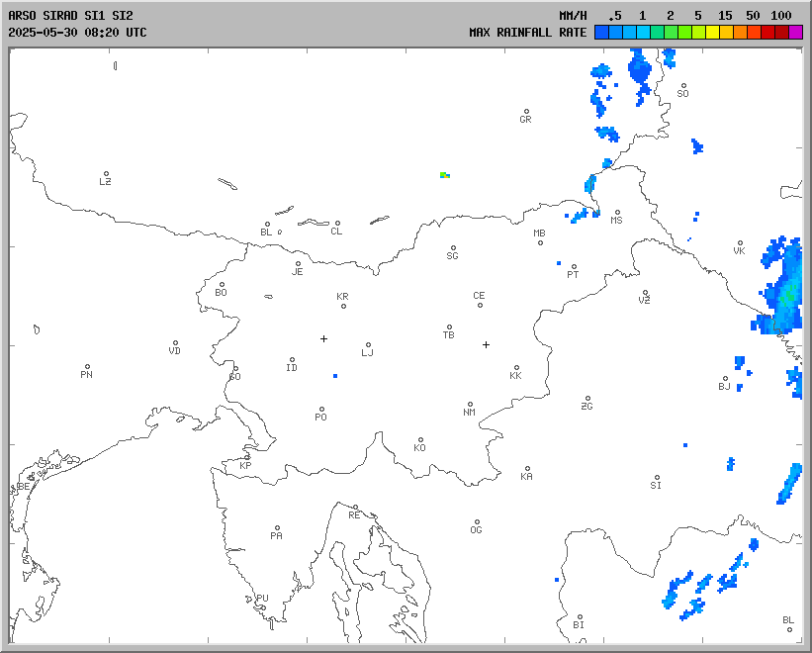Click the small green-yellow rain echo near the top center
Viewport: 812px width, 653px height.
click(x=445, y=174)
